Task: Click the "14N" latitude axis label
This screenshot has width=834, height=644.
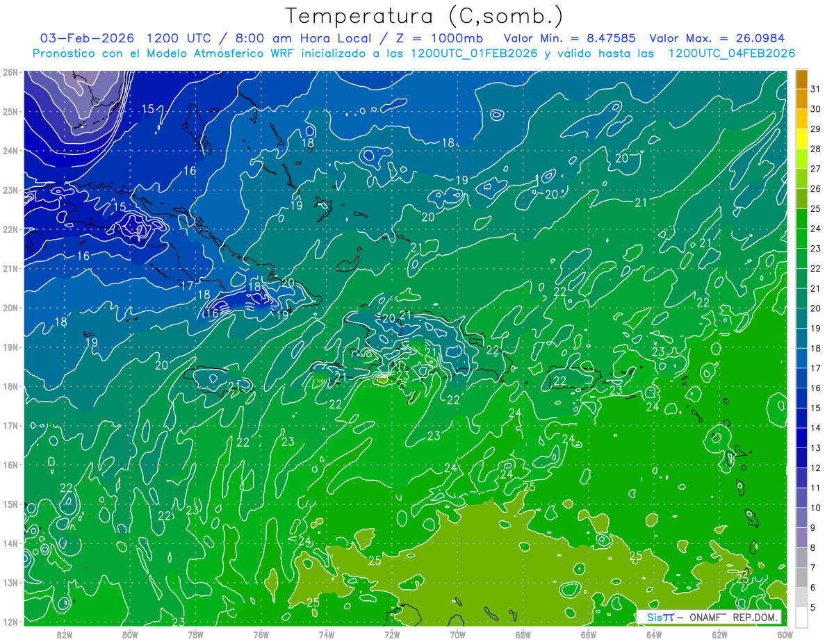Action: click(10, 543)
